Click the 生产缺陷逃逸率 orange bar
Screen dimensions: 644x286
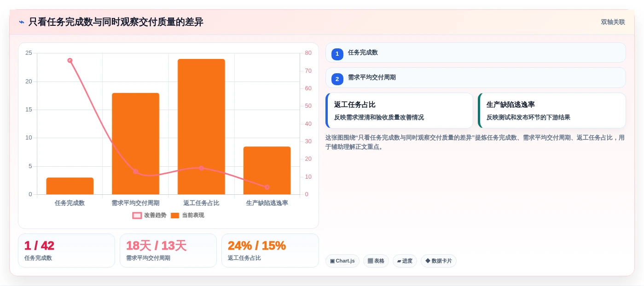(267, 170)
